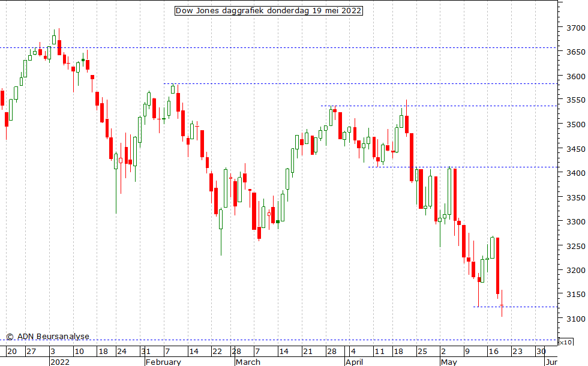Pick the date label '25' on the time axis
This screenshot has width=588, height=366.
(422, 352)
